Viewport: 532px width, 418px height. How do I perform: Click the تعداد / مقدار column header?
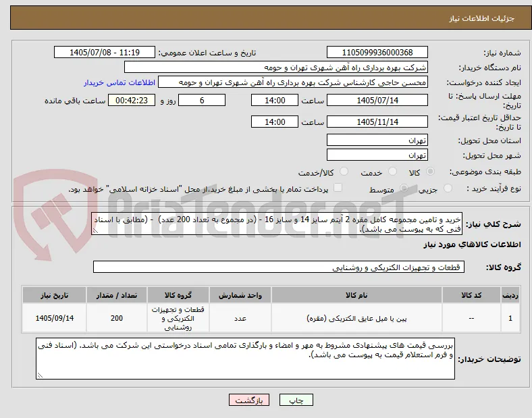(117, 295)
